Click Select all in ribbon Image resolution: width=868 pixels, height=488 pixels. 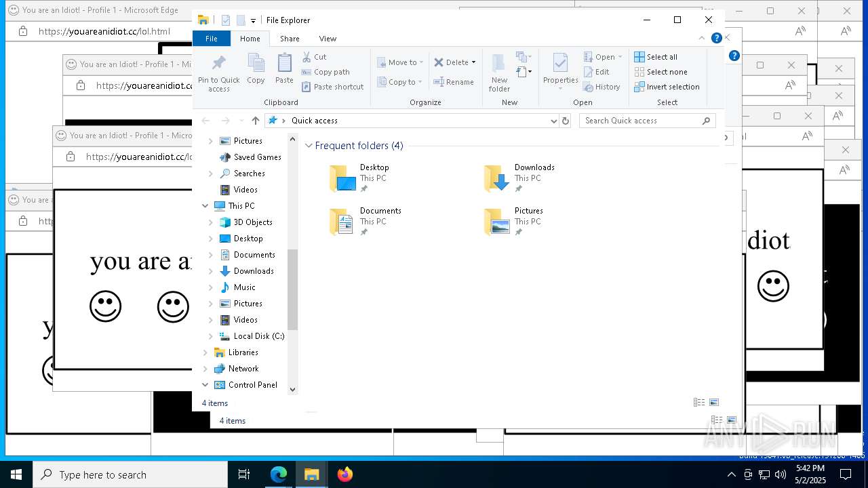656,57
